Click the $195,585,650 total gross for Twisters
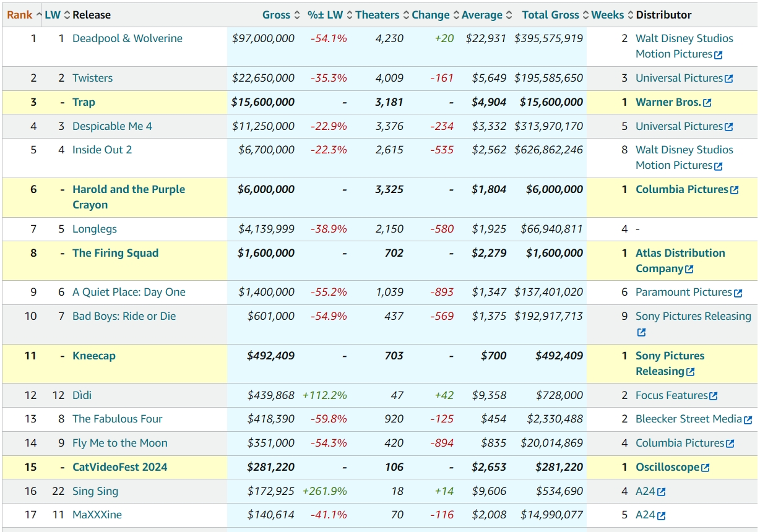This screenshot has height=532, width=760. click(548, 78)
